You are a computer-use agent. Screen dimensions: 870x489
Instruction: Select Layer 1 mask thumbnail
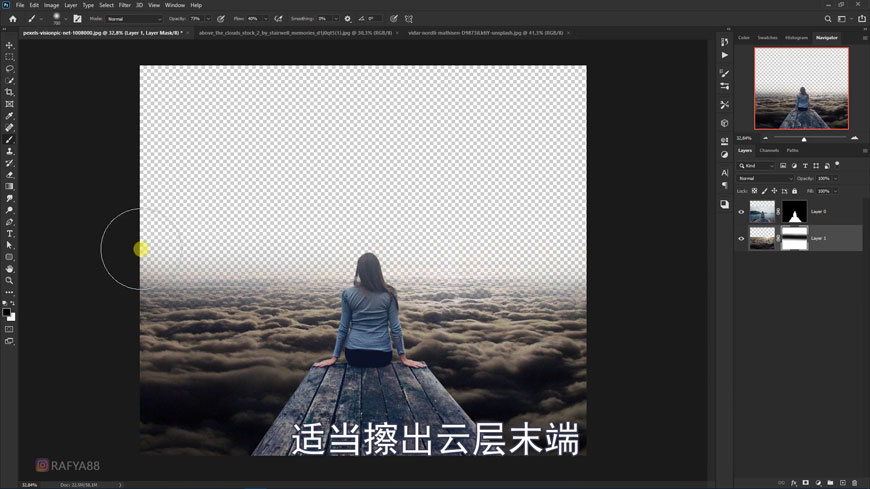click(795, 239)
